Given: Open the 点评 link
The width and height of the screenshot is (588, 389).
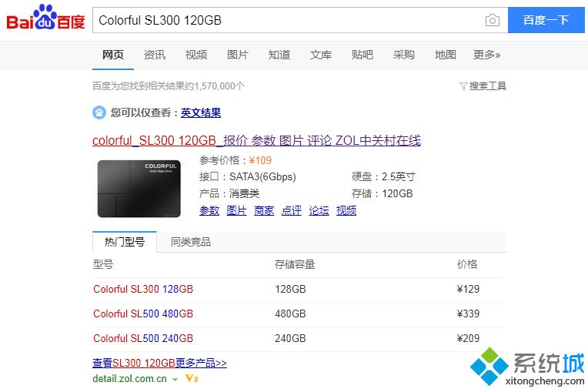Looking at the screenshot, I should point(292,210).
